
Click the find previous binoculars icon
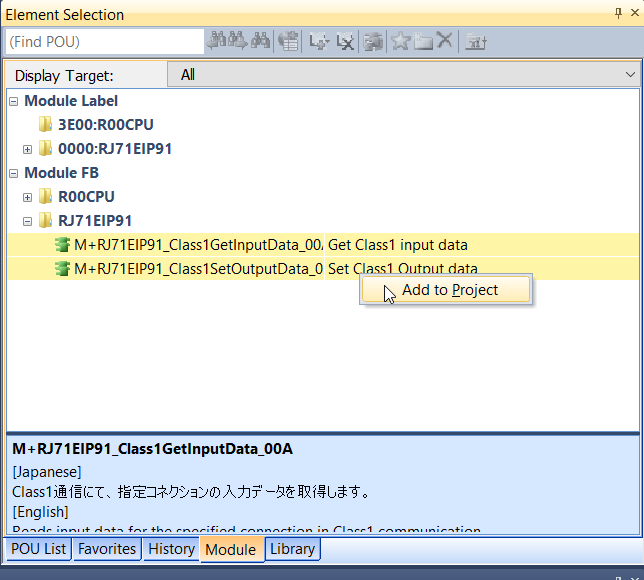coord(216,41)
